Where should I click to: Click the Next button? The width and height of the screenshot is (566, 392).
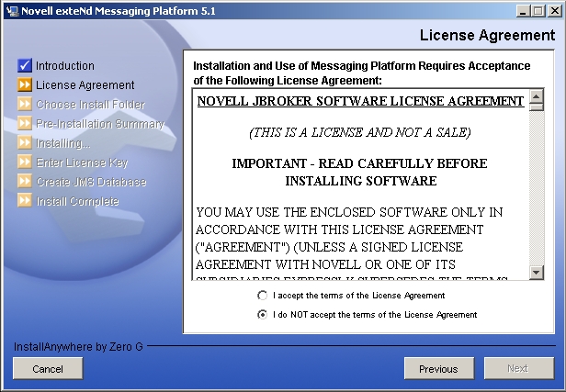click(519, 368)
